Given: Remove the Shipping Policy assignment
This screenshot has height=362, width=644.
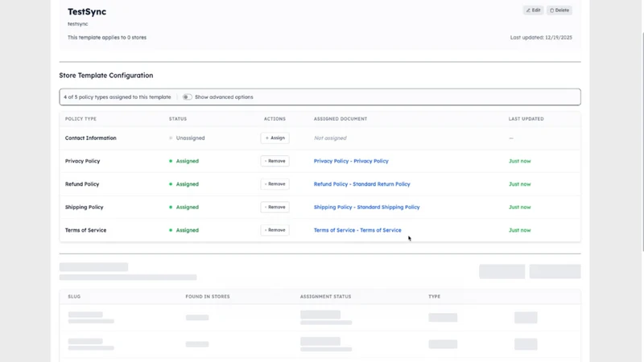Looking at the screenshot, I should pos(275,207).
